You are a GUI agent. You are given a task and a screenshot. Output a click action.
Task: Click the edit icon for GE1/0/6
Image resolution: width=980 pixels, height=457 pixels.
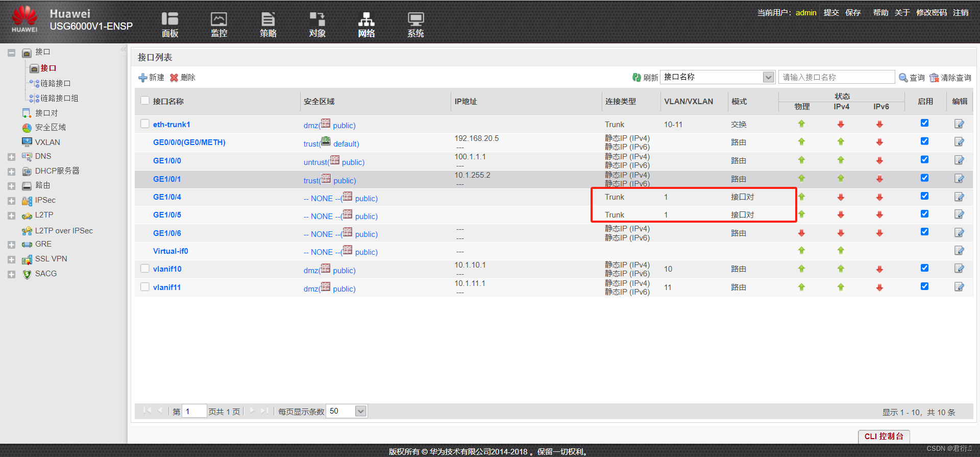pyautogui.click(x=959, y=233)
